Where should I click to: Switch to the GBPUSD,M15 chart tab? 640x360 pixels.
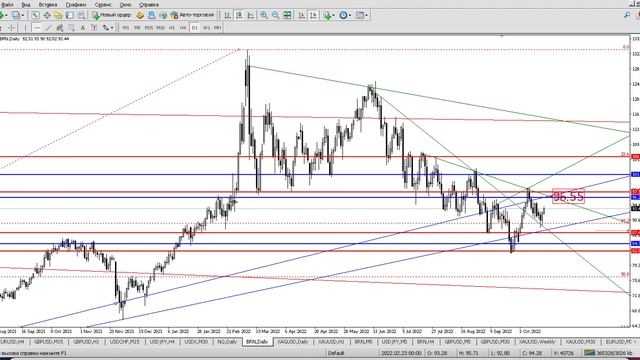click(x=48, y=342)
